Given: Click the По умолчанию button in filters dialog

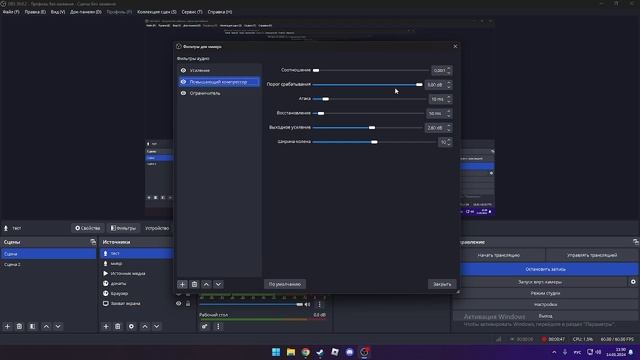Looking at the screenshot, I should 285,284.
